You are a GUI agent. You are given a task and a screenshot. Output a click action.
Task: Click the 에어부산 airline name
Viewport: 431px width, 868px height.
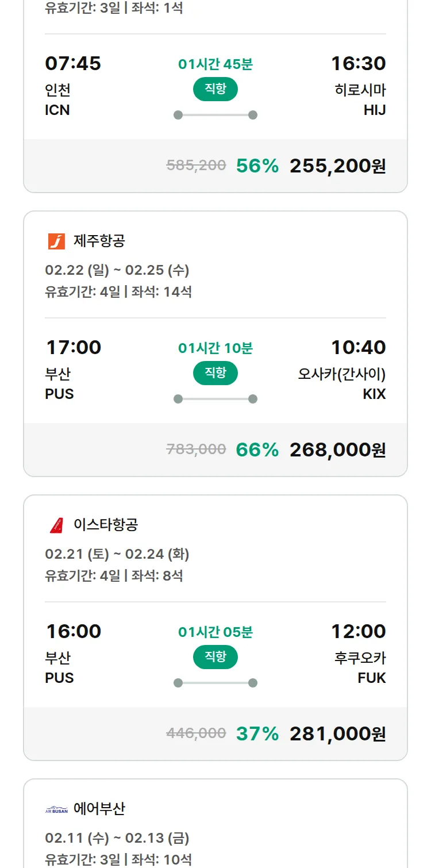tap(99, 809)
